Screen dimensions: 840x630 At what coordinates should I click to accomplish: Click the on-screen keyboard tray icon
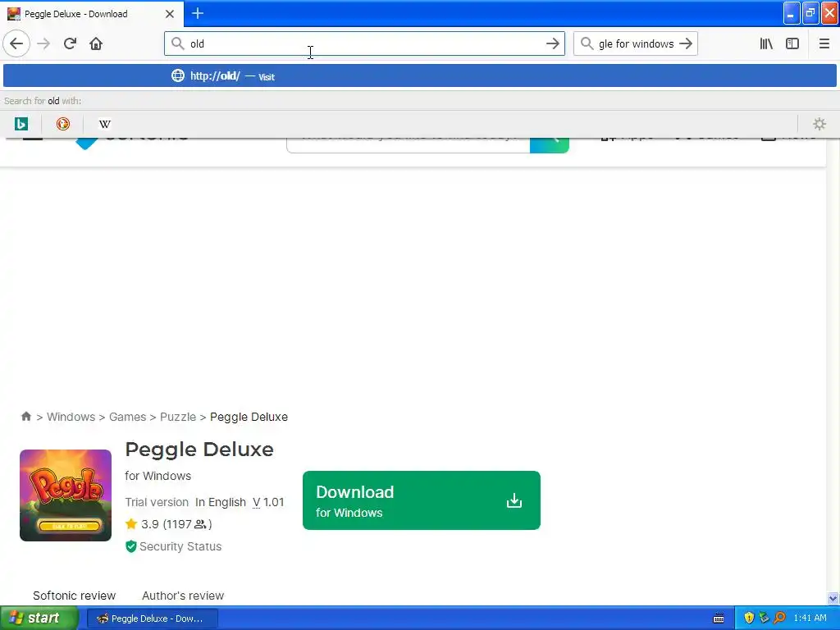[719, 619]
